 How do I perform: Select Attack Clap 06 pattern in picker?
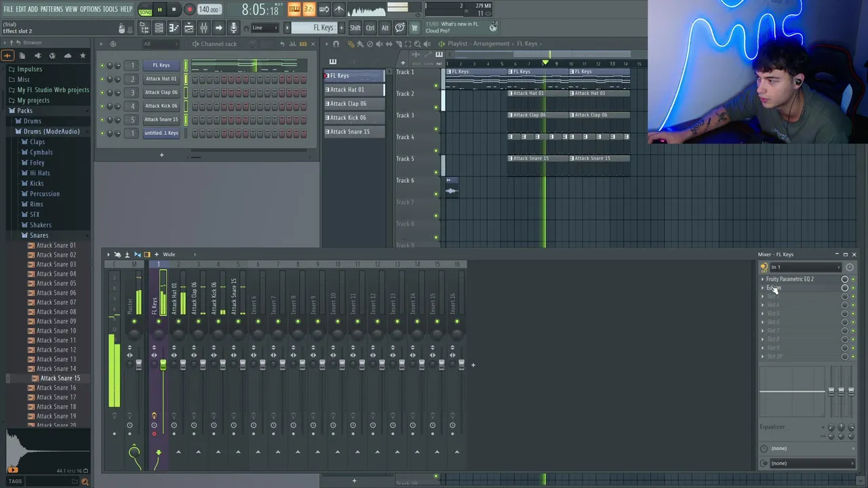(x=354, y=104)
